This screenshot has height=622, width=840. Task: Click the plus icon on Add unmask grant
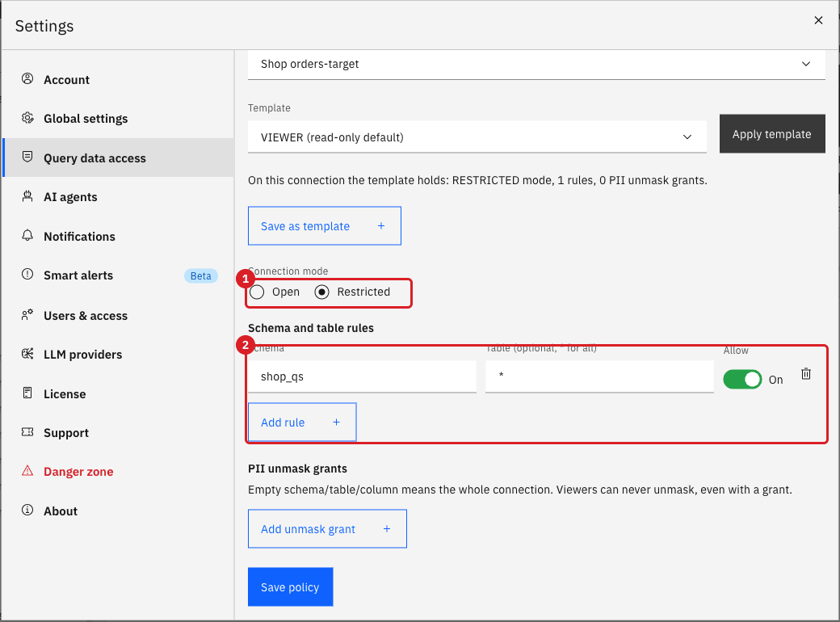pyautogui.click(x=387, y=529)
